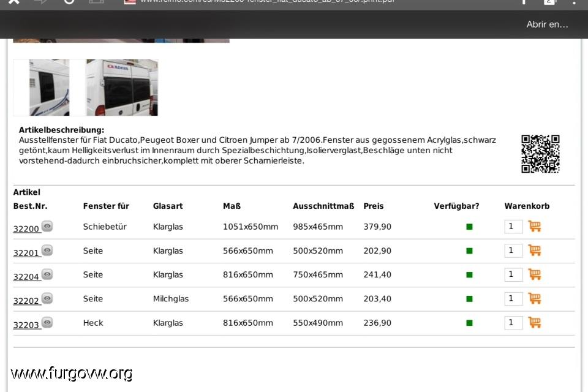Image resolution: width=588 pixels, height=392 pixels.
Task: Open the article 32203 link
Action: [x=26, y=325]
